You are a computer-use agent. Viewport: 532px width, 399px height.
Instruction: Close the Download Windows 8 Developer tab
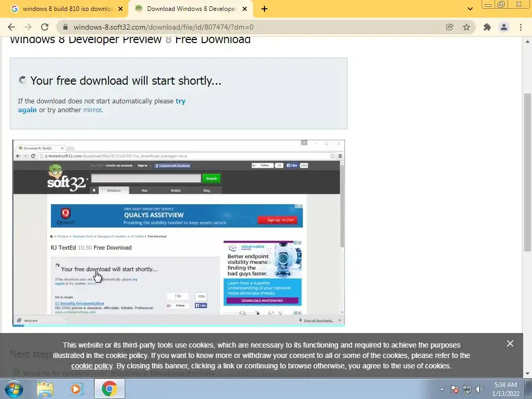pyautogui.click(x=245, y=9)
